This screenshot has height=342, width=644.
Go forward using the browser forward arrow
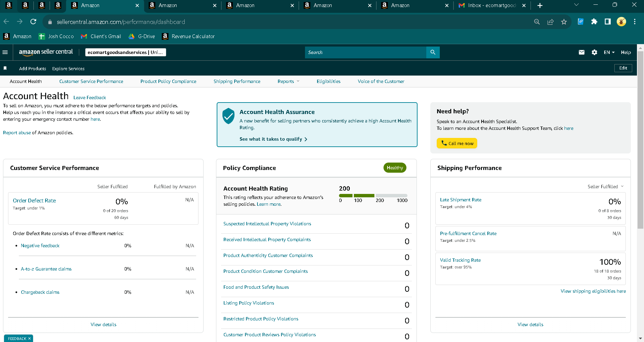point(20,22)
